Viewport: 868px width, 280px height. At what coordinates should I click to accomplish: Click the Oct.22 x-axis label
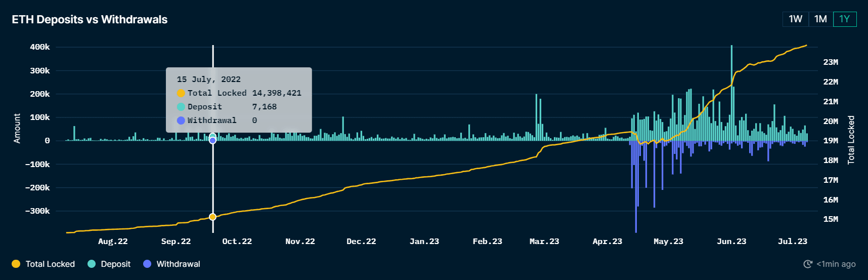tap(237, 242)
